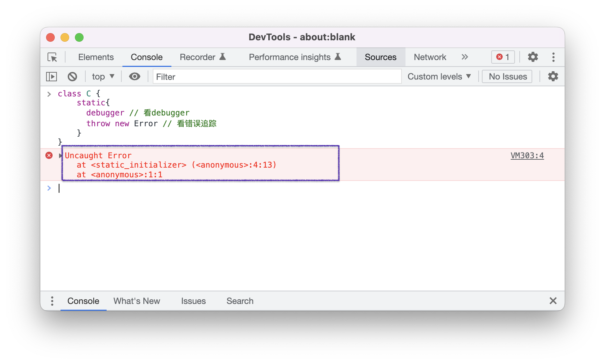This screenshot has width=605, height=364.
Task: Open the What's New drawer tab
Action: [137, 301]
